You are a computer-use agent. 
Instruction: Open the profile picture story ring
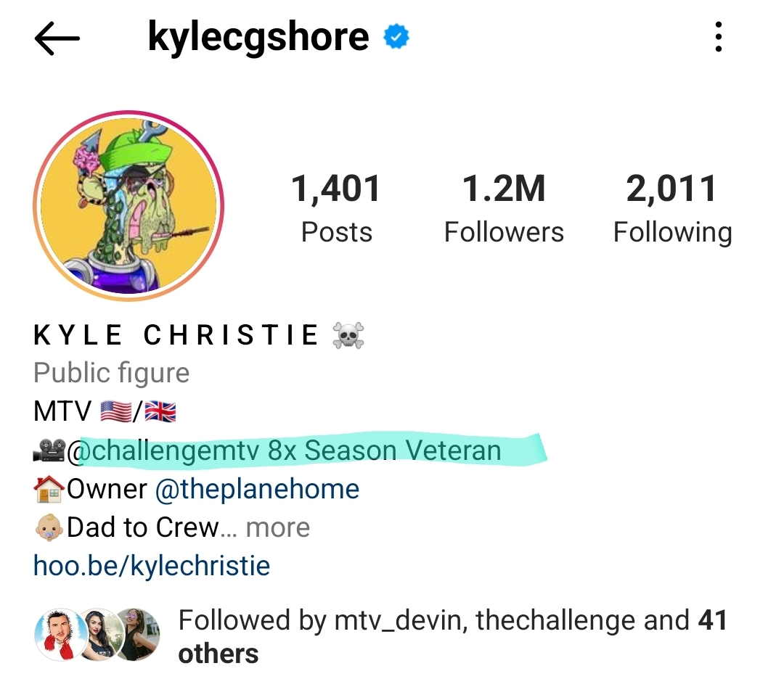point(128,206)
